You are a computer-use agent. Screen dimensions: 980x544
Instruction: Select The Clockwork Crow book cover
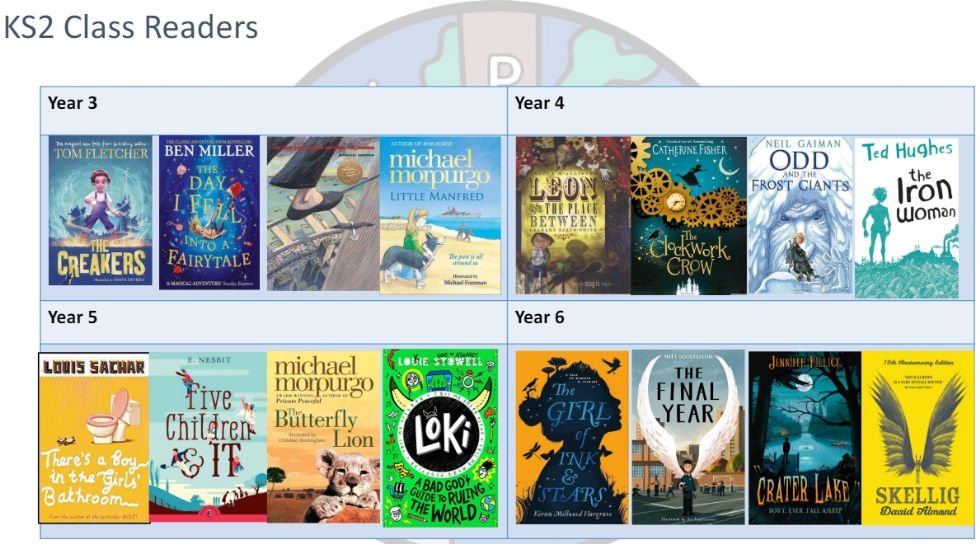point(689,215)
